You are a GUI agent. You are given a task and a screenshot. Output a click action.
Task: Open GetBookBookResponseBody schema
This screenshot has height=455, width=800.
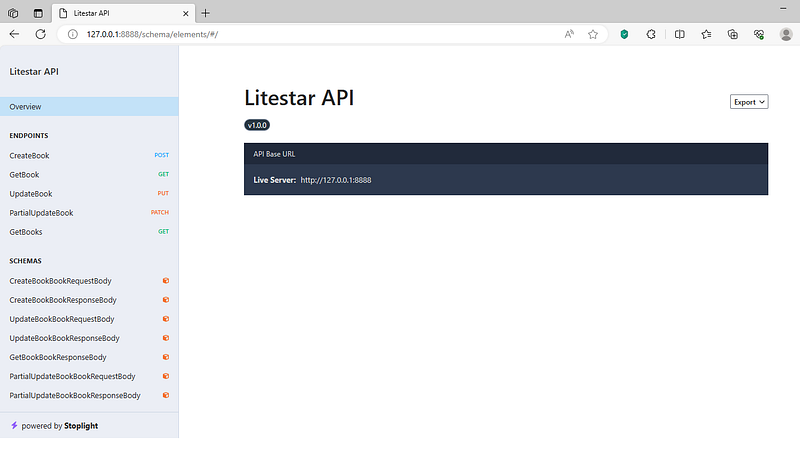pyautogui.click(x=89, y=358)
